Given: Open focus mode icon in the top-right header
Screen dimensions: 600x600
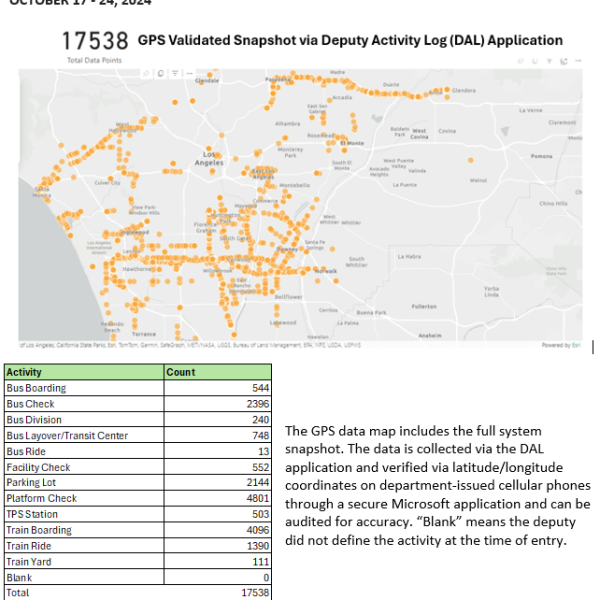Looking at the screenshot, I should 564,61.
